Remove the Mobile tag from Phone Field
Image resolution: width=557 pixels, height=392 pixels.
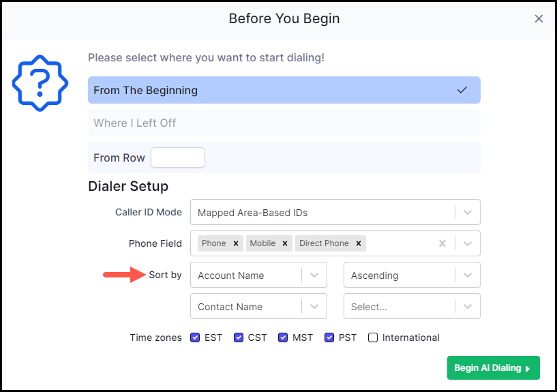284,243
